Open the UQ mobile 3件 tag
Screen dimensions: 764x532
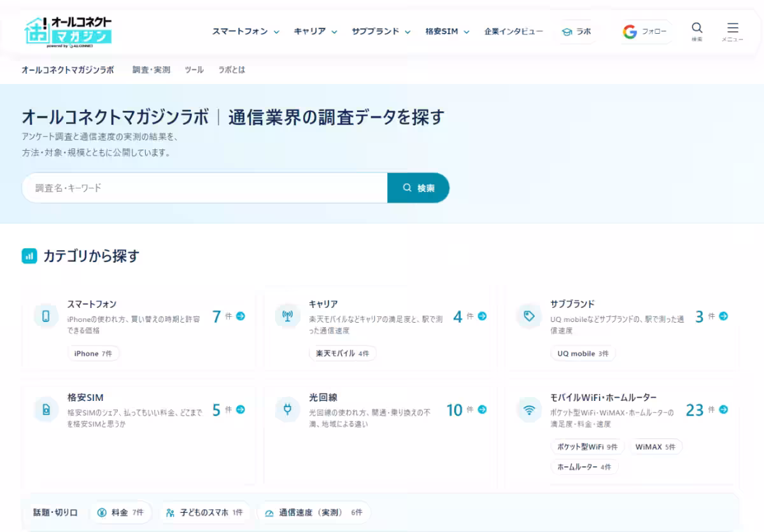[583, 353]
